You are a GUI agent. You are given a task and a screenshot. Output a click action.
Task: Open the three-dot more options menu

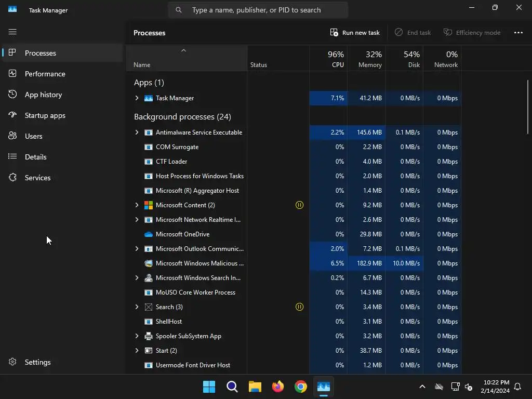point(518,33)
